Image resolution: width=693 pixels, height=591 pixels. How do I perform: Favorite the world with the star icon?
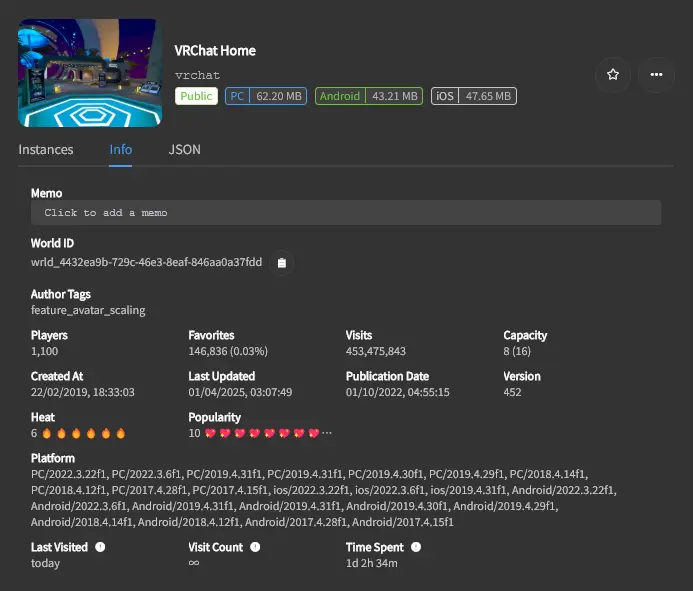[x=613, y=74]
